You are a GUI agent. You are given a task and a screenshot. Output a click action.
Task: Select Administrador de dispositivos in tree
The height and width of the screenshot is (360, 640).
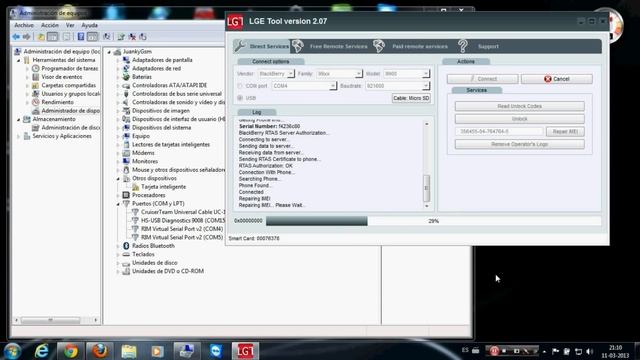(x=70, y=111)
